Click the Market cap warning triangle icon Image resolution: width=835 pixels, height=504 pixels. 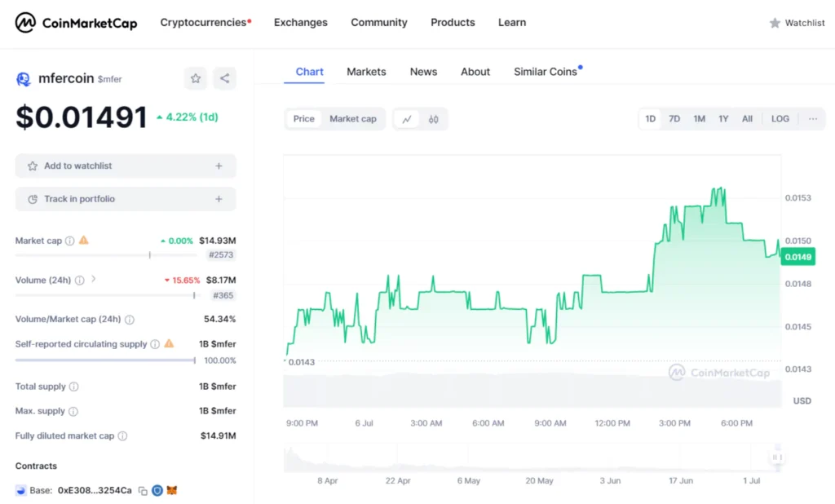click(x=84, y=241)
